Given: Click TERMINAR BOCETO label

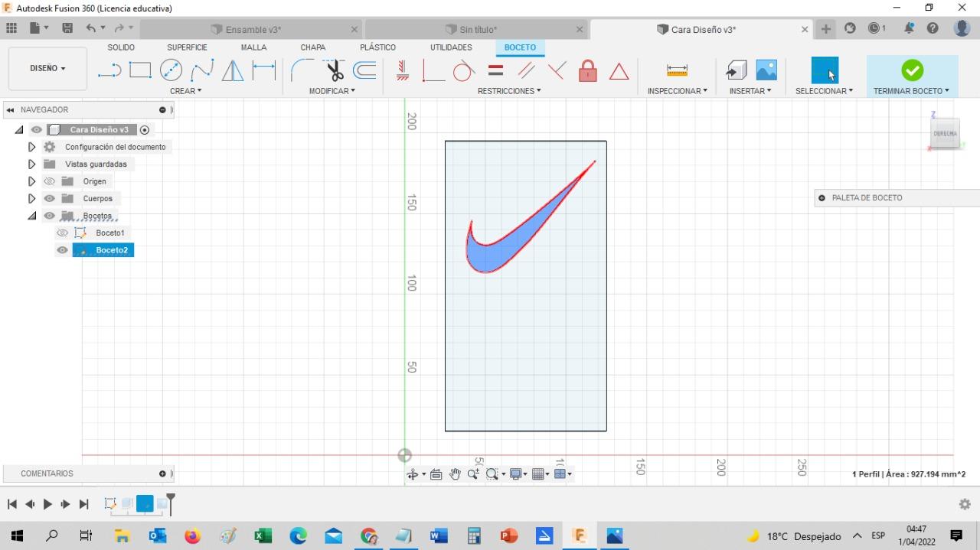Looking at the screenshot, I should (x=911, y=91).
